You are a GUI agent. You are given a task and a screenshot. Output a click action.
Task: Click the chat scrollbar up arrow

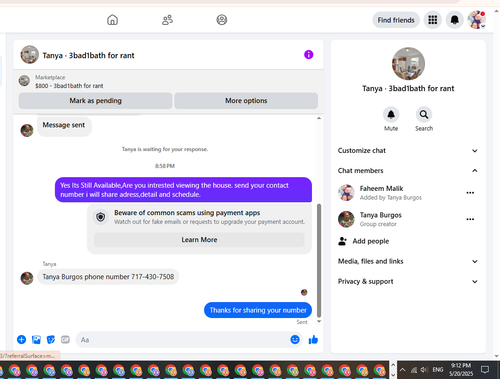[x=319, y=118]
